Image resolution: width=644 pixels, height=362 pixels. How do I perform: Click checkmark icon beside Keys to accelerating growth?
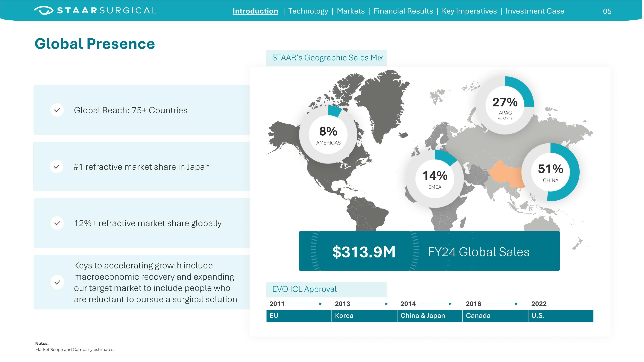click(x=57, y=282)
